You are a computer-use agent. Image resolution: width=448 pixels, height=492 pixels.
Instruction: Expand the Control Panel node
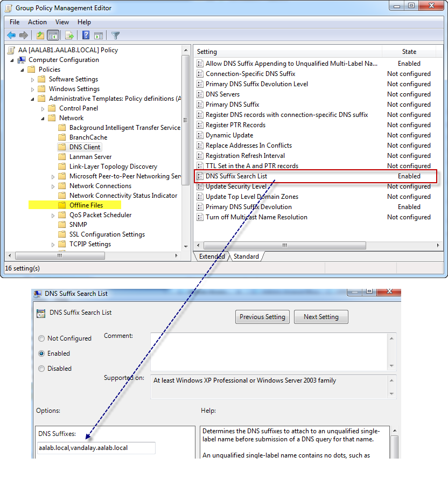tap(43, 109)
